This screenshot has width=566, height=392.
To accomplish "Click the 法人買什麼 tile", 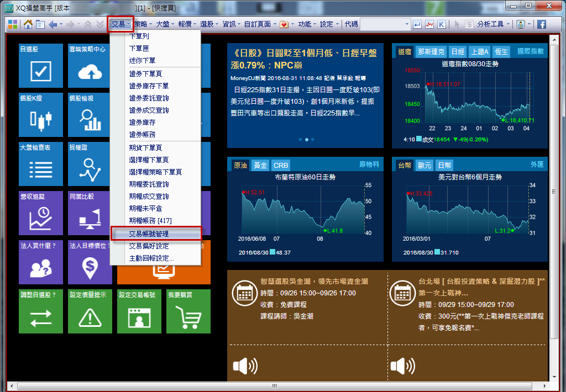I will click(41, 262).
